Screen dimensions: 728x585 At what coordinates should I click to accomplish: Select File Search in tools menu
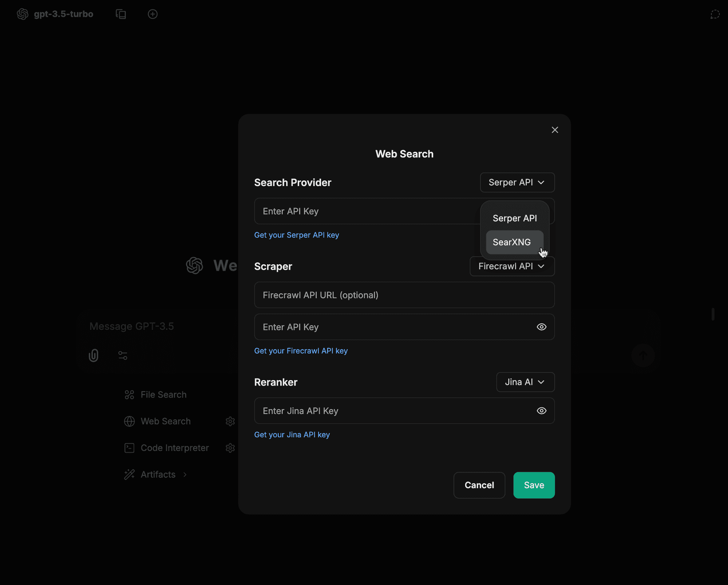point(163,395)
